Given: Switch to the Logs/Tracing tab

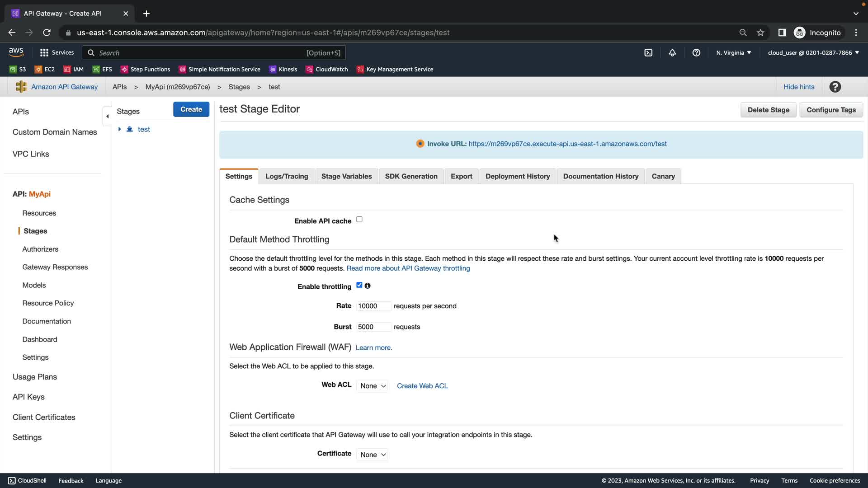Looking at the screenshot, I should coord(287,176).
